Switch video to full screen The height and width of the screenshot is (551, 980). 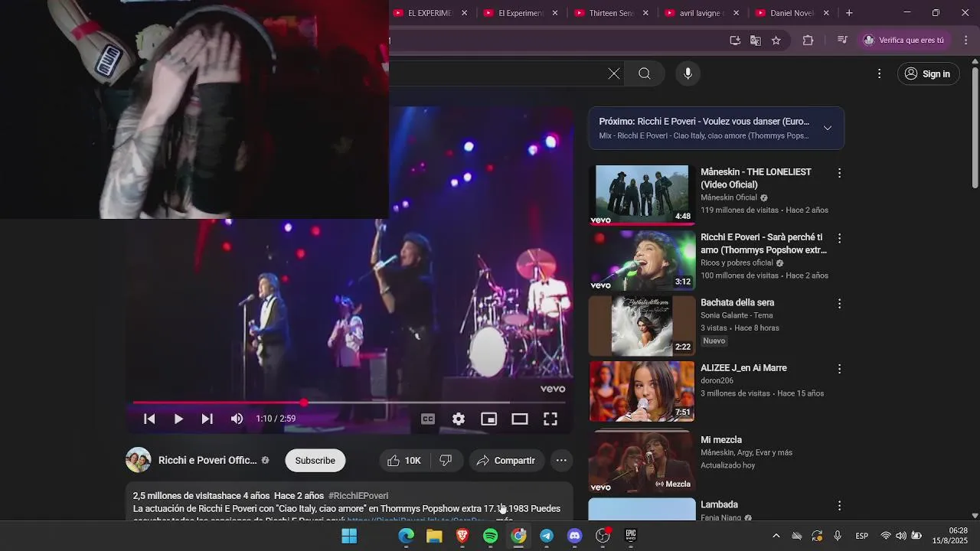550,419
